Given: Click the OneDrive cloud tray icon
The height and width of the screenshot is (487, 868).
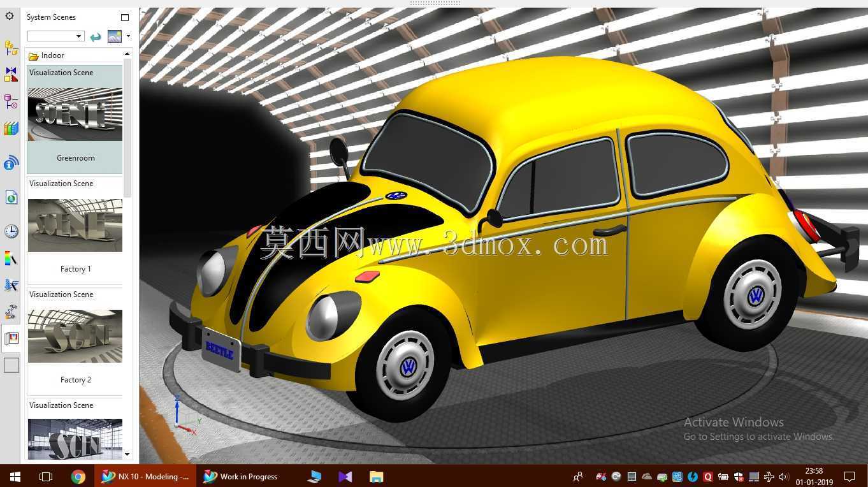Looking at the screenshot, I should [x=647, y=476].
